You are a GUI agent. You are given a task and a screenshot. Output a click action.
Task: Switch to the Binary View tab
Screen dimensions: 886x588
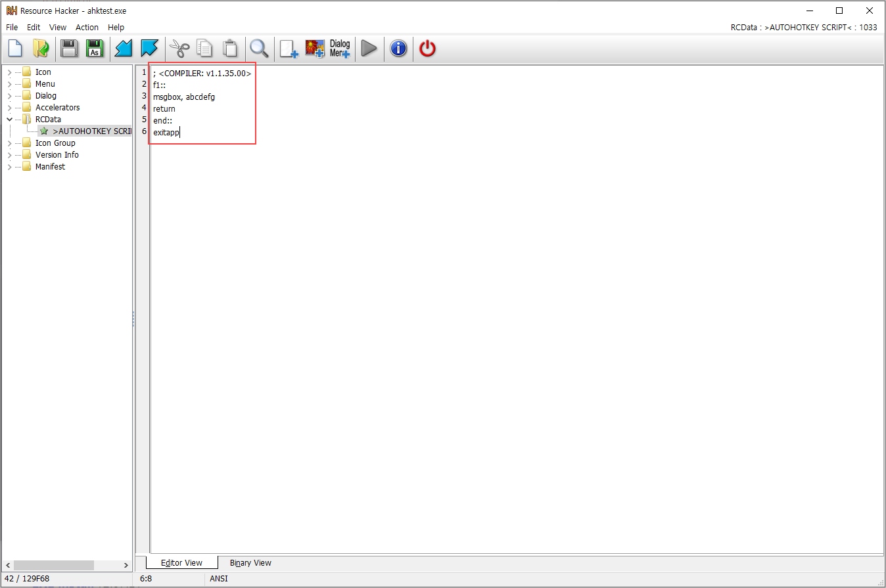click(250, 563)
